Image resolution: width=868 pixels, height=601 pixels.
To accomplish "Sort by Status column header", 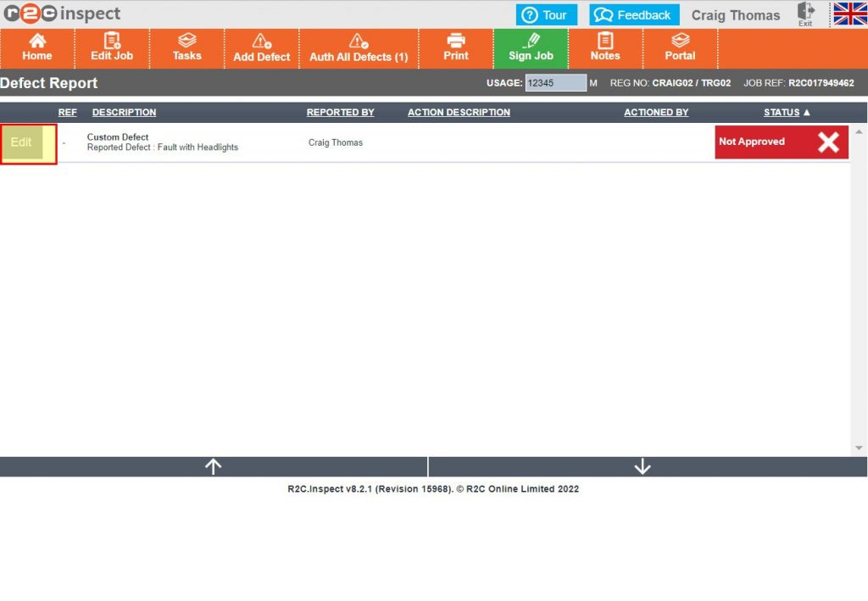I will [786, 113].
